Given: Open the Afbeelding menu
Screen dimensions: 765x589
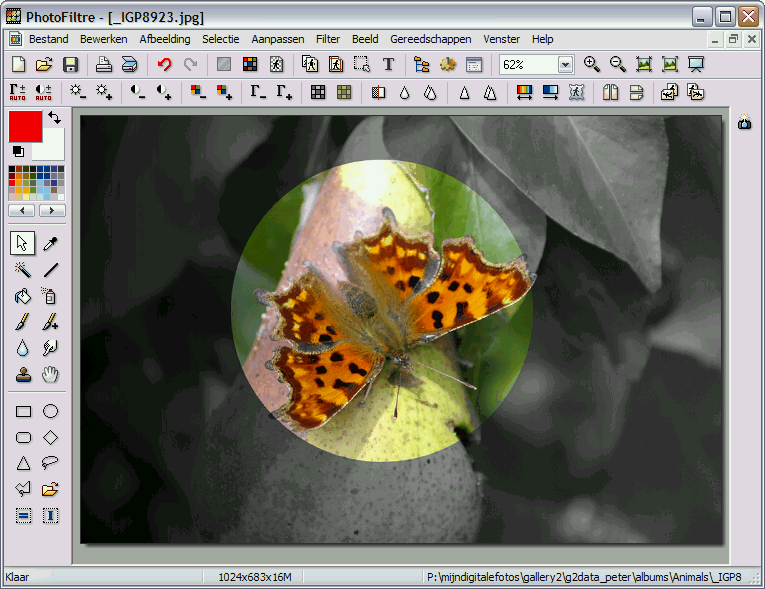Looking at the screenshot, I should (x=165, y=39).
